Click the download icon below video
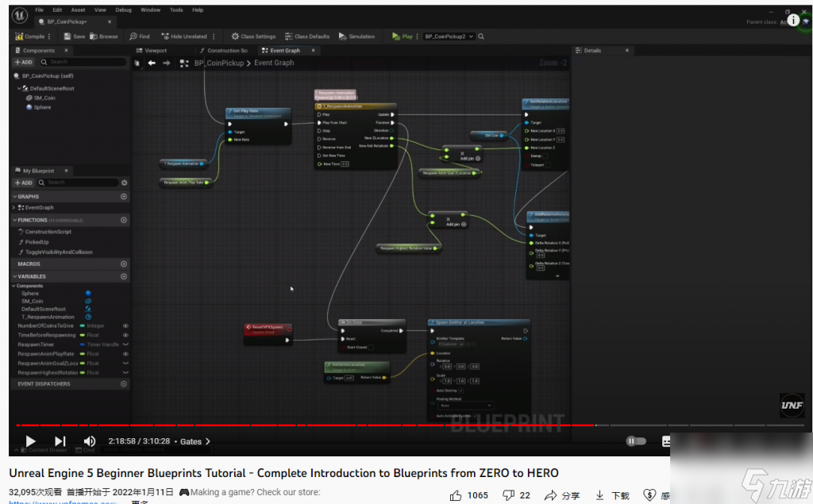This screenshot has width=813, height=504. [599, 496]
